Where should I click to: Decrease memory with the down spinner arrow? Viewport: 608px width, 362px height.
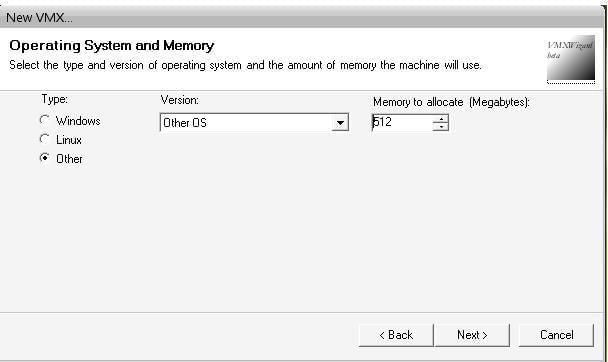[x=441, y=127]
